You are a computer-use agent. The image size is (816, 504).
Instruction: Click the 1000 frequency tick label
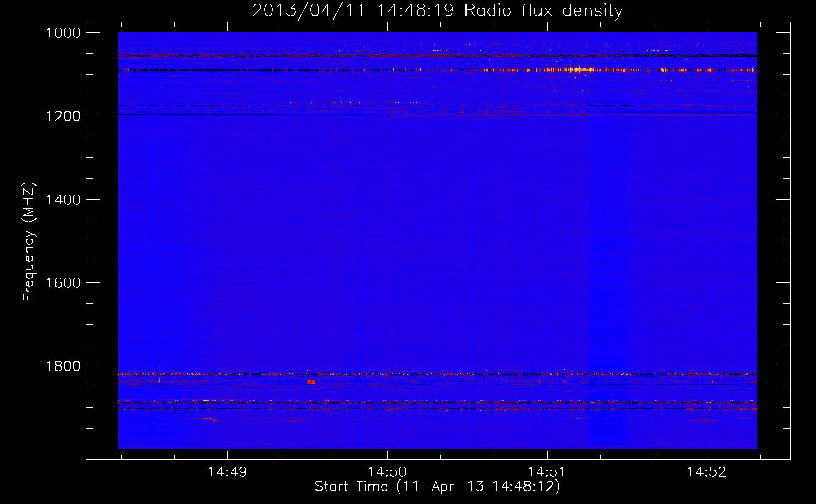pos(63,33)
